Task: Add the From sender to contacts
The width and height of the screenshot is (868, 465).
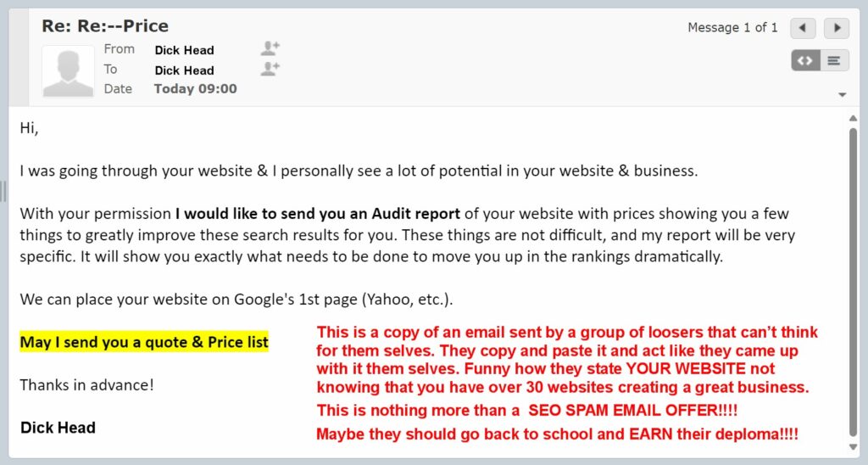Action: (270, 48)
